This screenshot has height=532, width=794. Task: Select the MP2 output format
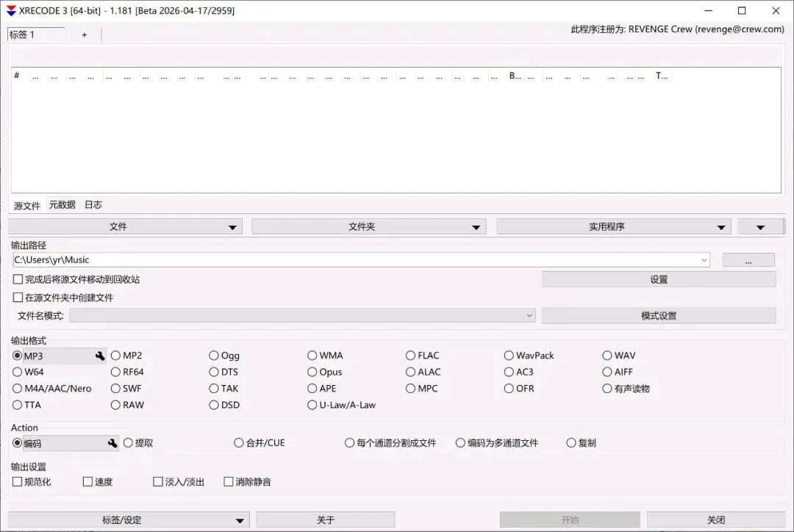[x=126, y=356]
